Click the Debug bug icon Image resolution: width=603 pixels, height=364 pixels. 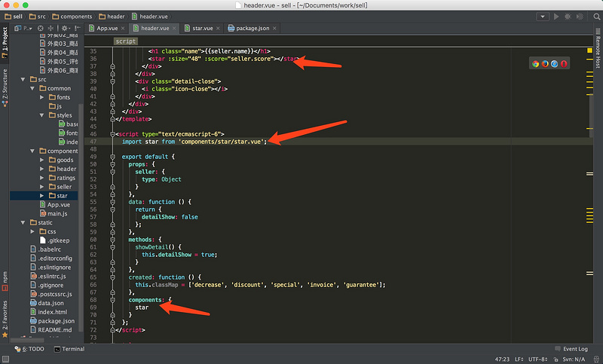point(568,17)
